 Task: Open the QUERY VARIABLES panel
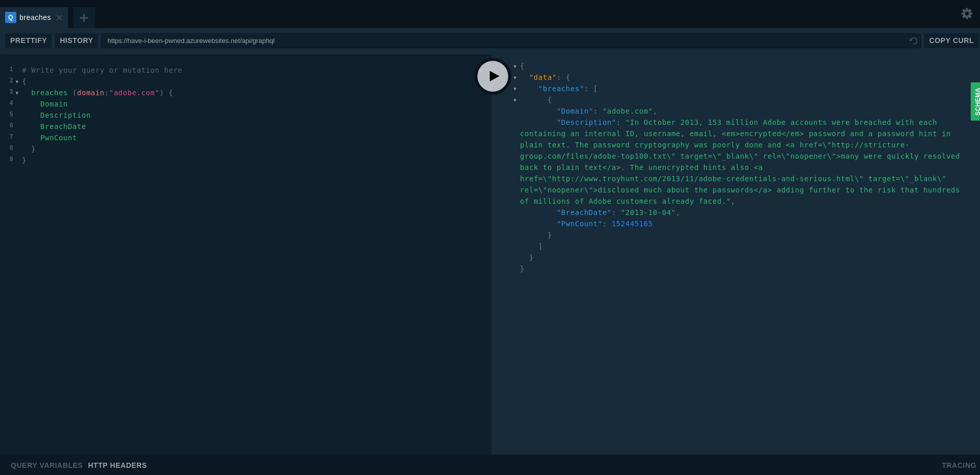(46, 465)
